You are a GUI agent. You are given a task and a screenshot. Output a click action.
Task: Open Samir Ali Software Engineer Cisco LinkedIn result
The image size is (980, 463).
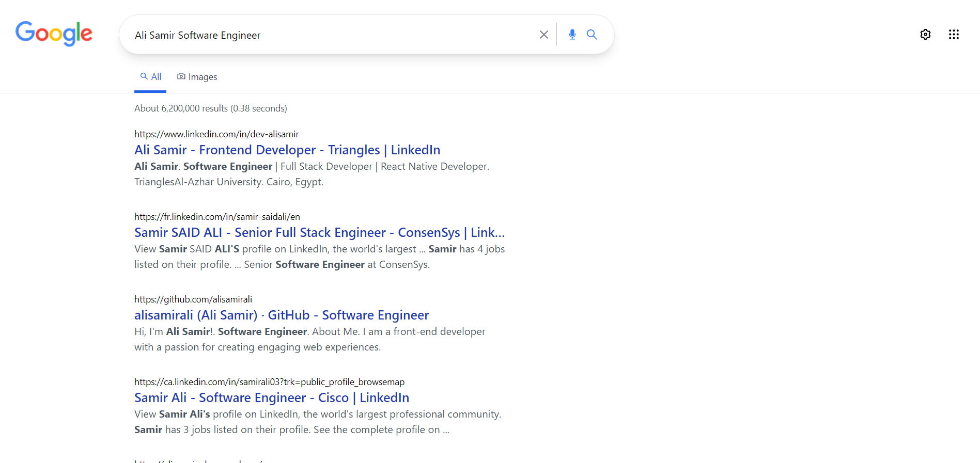click(x=272, y=398)
